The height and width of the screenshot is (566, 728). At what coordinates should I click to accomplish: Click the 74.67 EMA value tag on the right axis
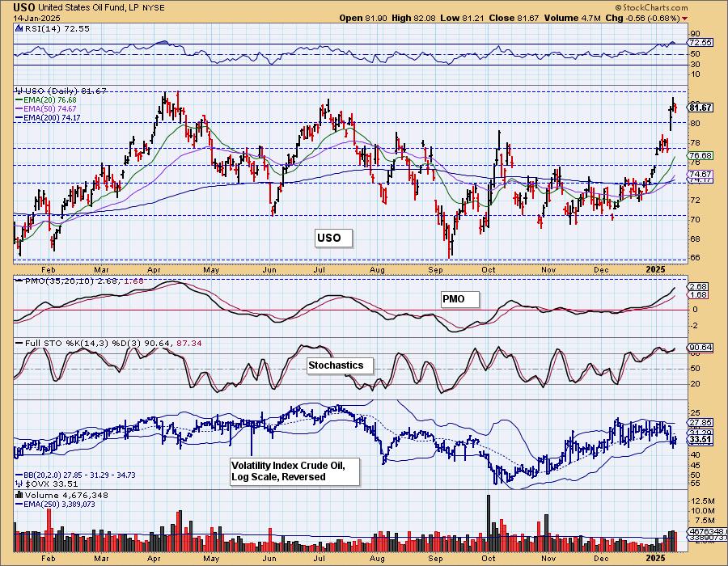700,174
